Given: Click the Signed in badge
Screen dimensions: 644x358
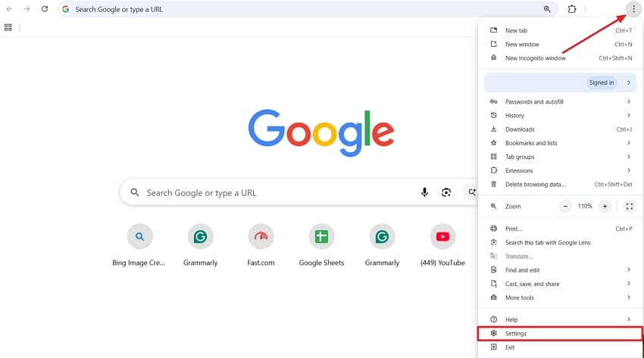Looking at the screenshot, I should click(x=602, y=82).
